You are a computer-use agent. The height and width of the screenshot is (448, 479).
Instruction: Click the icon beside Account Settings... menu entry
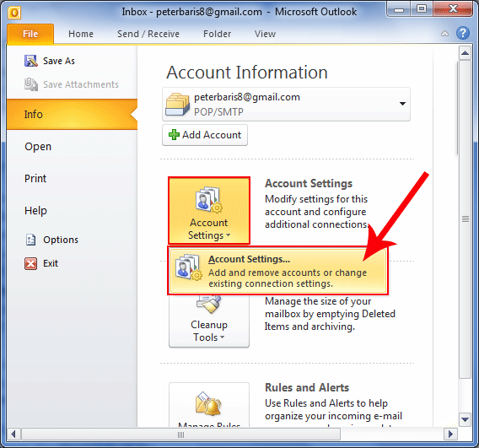[x=189, y=267]
